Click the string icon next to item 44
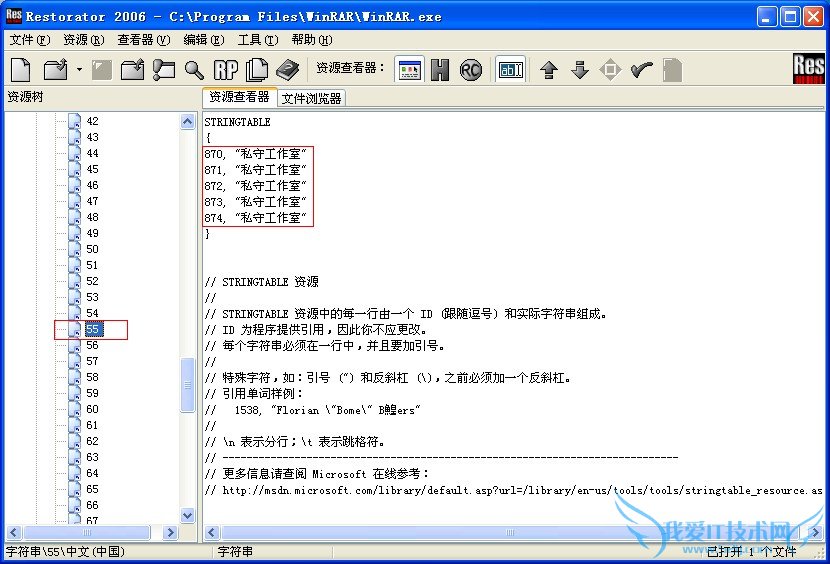 pos(75,154)
